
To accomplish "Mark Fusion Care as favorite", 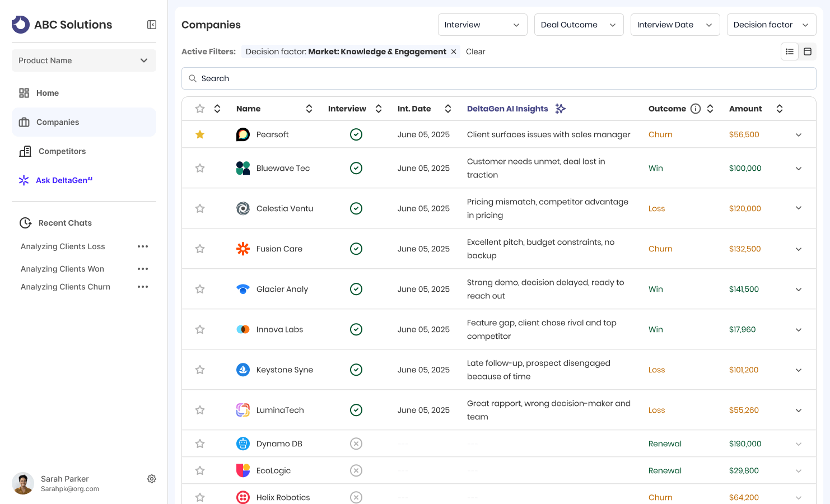I will pyautogui.click(x=200, y=249).
